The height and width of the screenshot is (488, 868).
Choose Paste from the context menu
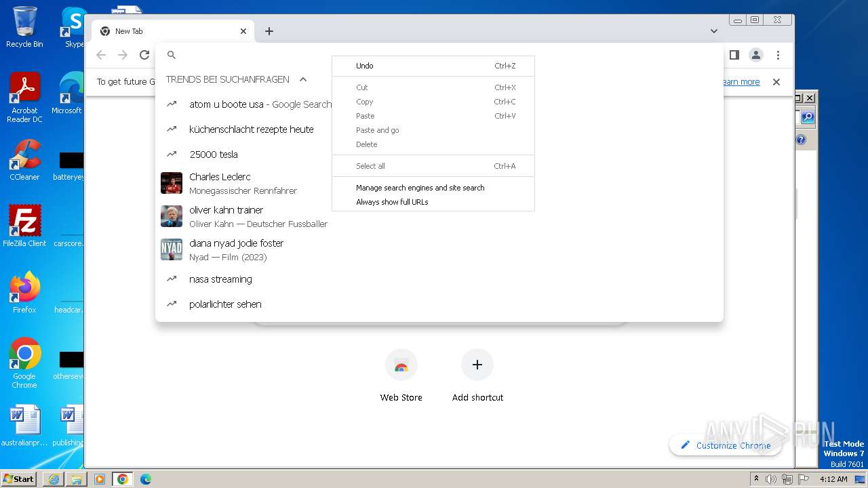point(433,116)
